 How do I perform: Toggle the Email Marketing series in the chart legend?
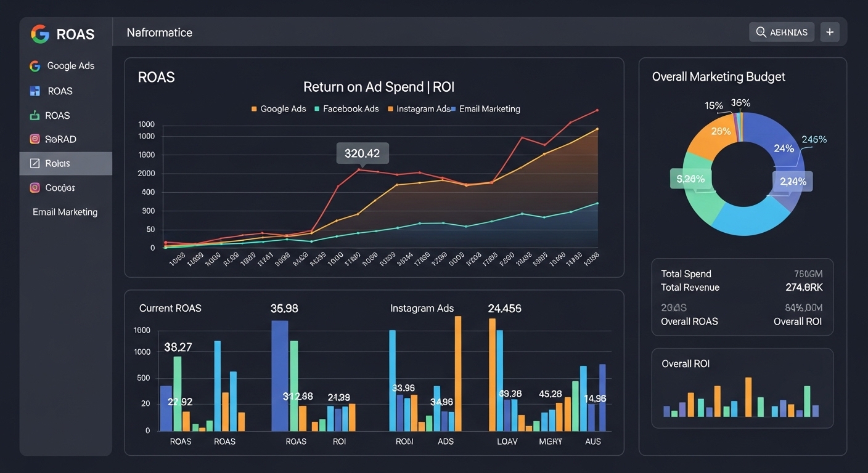pyautogui.click(x=486, y=109)
